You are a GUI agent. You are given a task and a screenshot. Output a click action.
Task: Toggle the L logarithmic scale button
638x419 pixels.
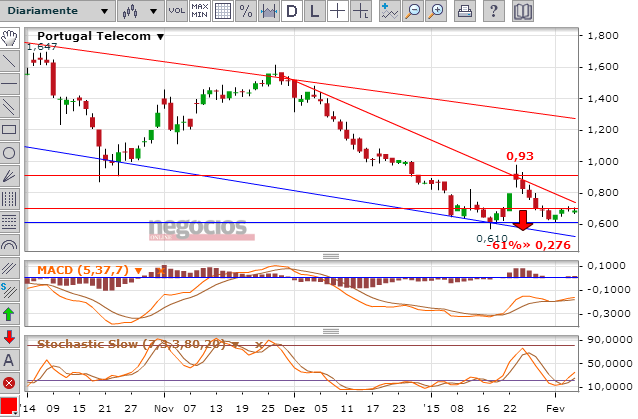point(314,11)
